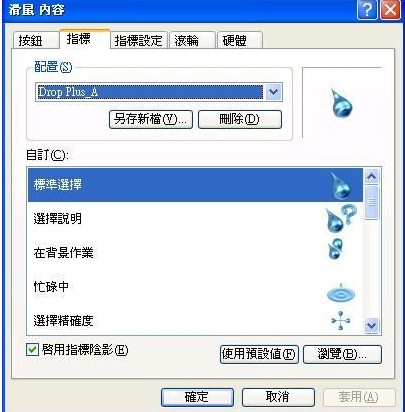Switch to the 指標設定 tab
The width and height of the screenshot is (405, 412).
point(139,41)
